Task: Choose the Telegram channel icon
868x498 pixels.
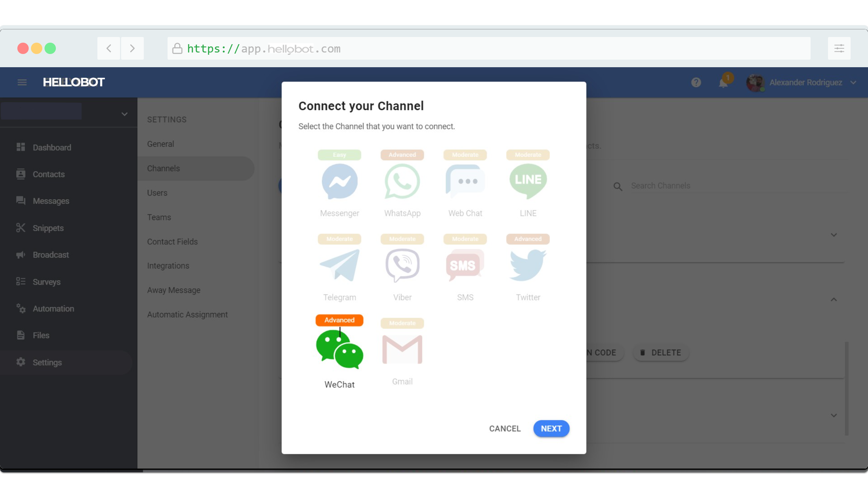Action: point(339,265)
